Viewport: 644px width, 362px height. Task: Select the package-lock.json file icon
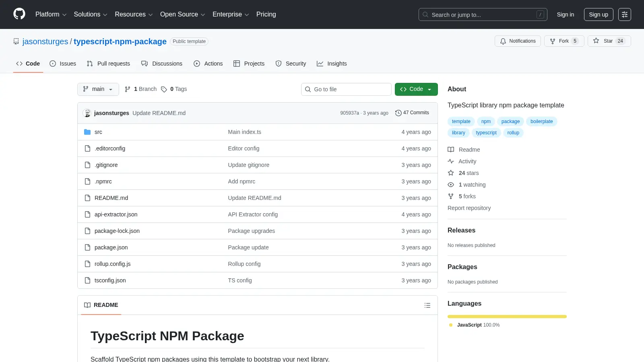87,231
